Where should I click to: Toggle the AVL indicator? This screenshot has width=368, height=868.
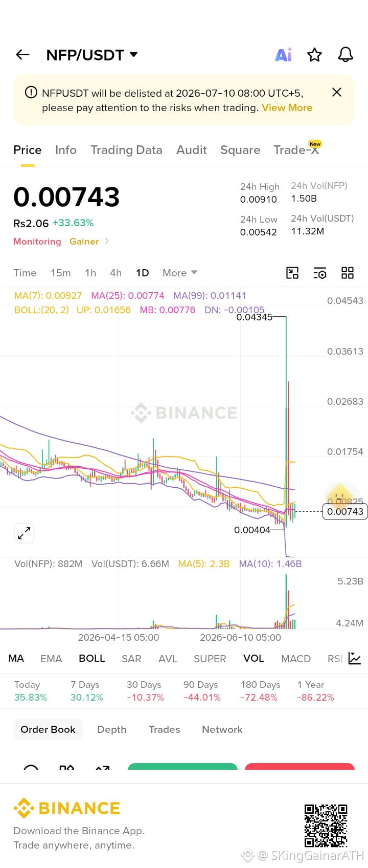(168, 659)
